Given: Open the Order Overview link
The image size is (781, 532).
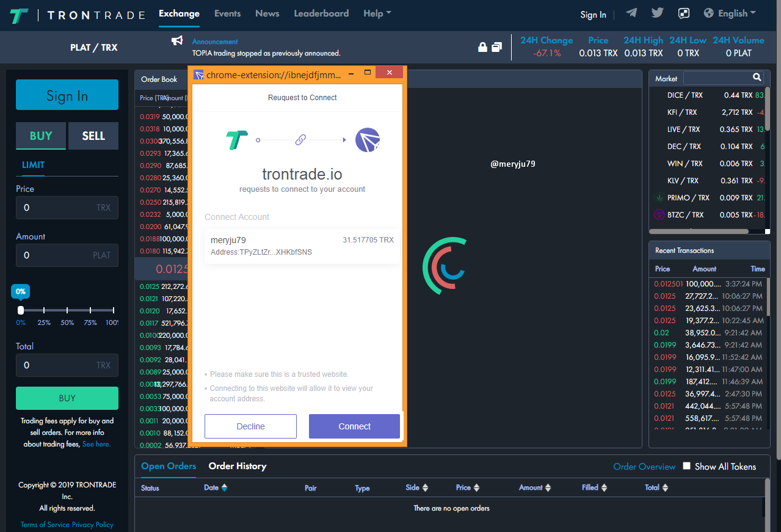Looking at the screenshot, I should tap(644, 467).
